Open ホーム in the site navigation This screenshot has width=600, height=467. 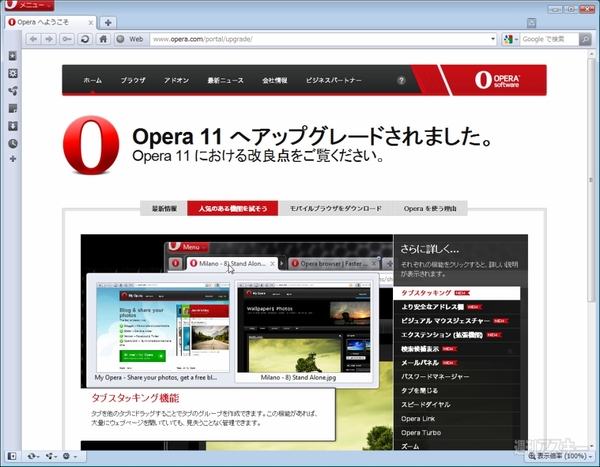pyautogui.click(x=93, y=80)
